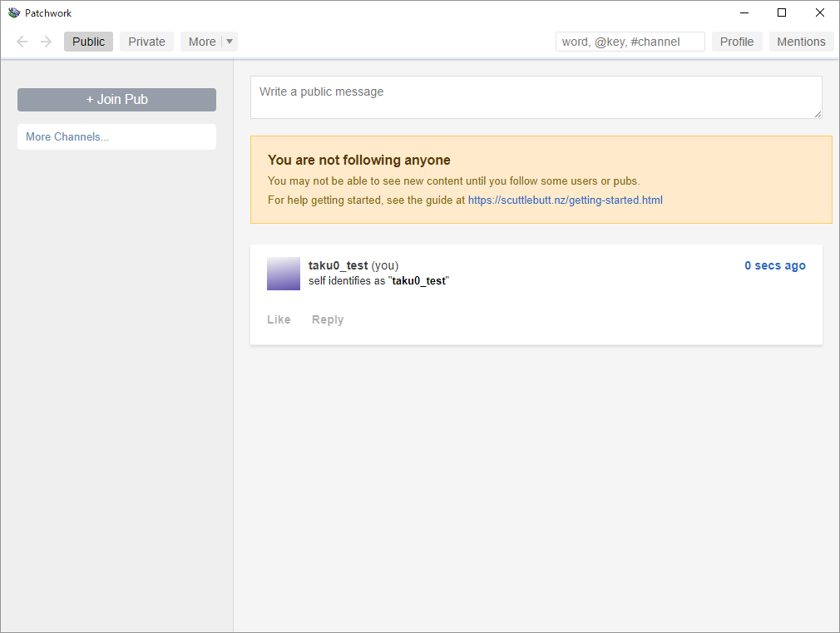Viewport: 840px width, 633px height.
Task: Switch to the Private tab
Action: [146, 42]
